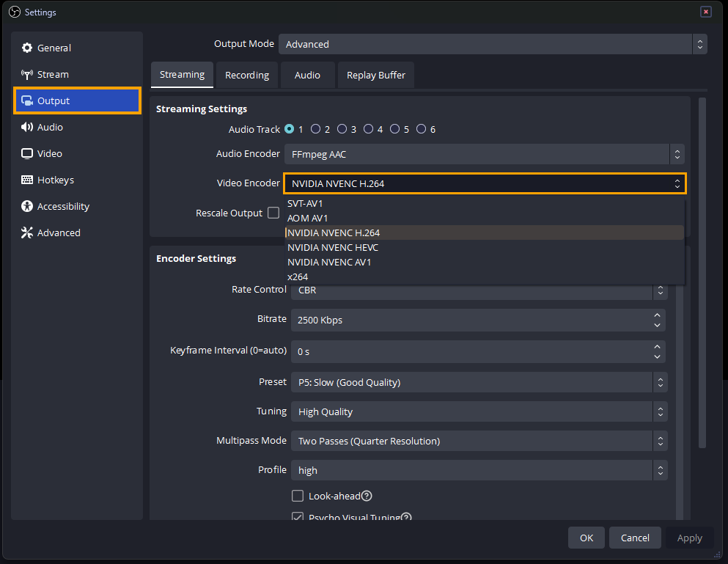Viewport: 728px width, 564px height.
Task: Open the Profile dropdown
Action: coord(479,470)
